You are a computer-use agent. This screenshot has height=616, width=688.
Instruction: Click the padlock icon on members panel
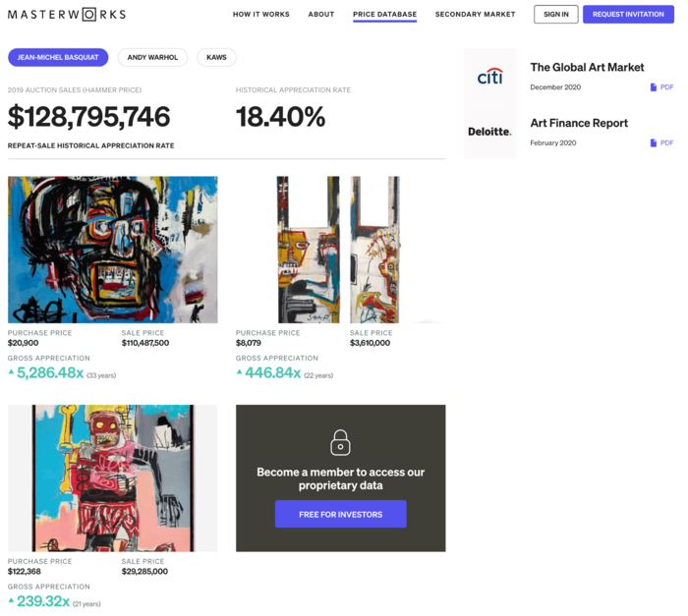click(340, 442)
